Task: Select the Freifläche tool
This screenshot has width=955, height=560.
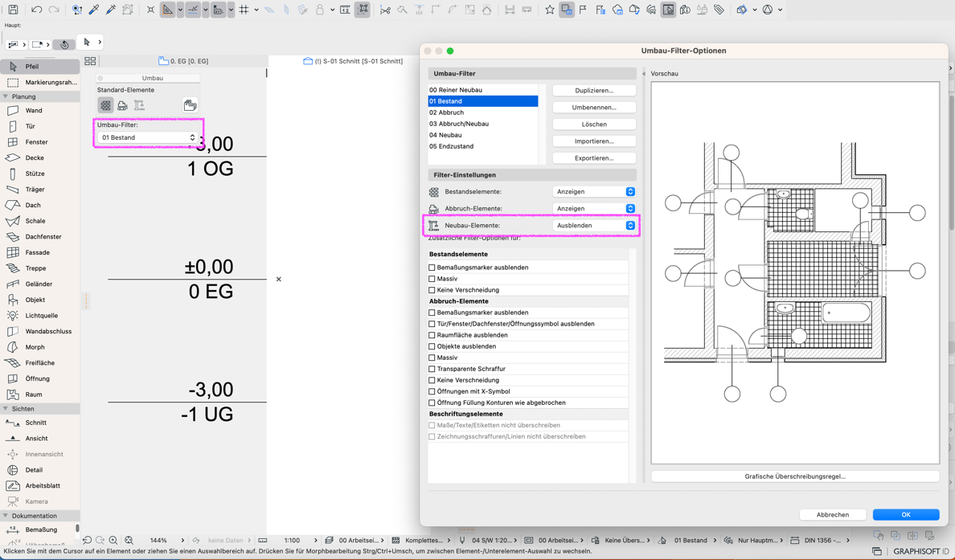Action: point(39,363)
